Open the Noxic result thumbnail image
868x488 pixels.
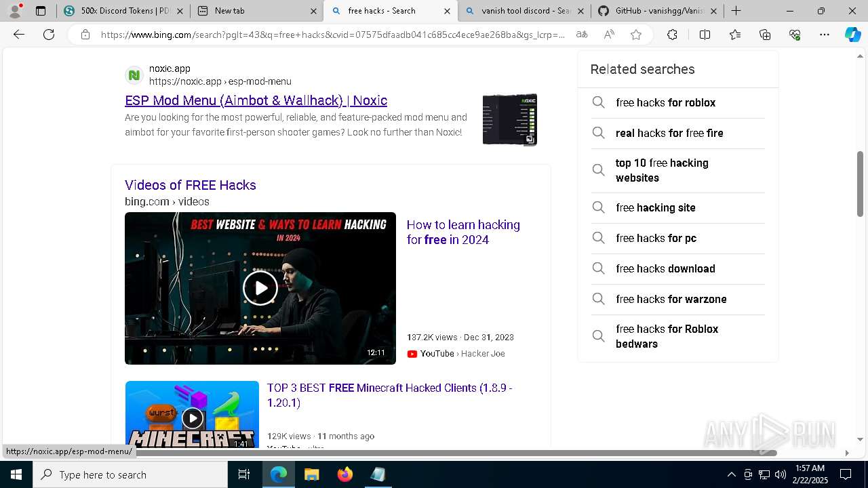[x=510, y=119]
